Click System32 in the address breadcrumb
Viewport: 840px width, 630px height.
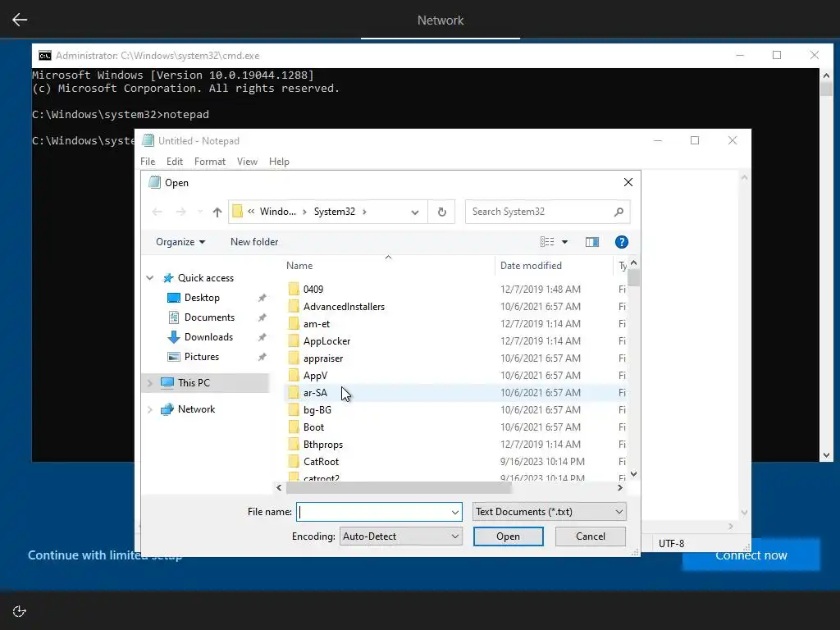click(x=335, y=212)
